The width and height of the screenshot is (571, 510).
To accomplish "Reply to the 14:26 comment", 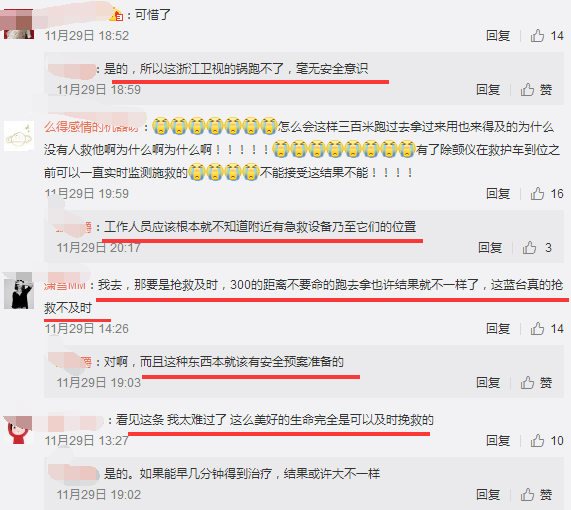I will point(498,328).
